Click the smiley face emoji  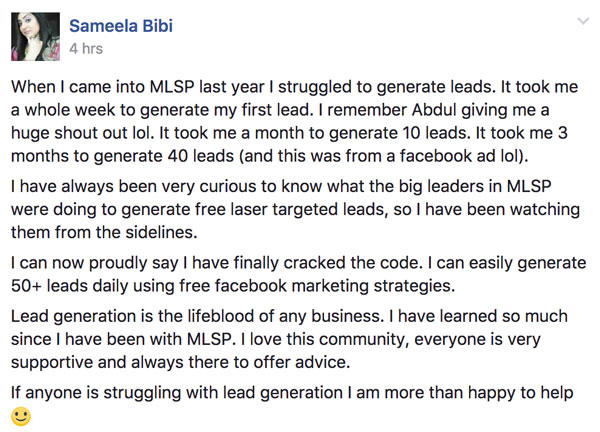point(21,416)
